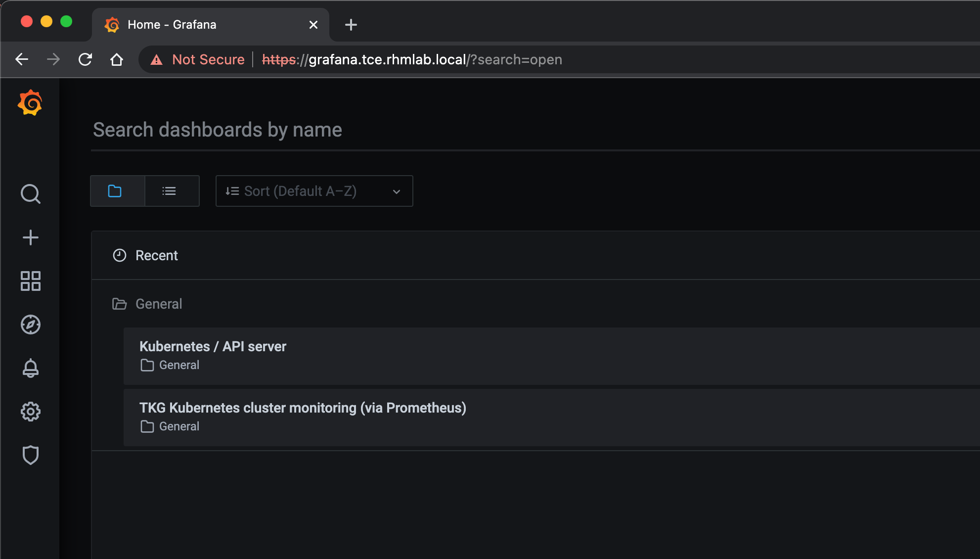This screenshot has width=980, height=559.
Task: Click the Not Secure warning indicator
Action: tap(197, 59)
